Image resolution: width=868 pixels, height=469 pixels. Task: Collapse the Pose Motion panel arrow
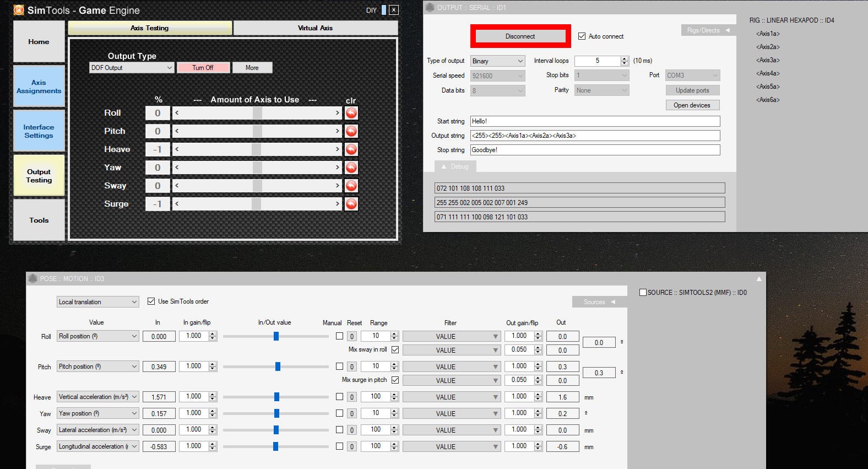click(x=759, y=279)
